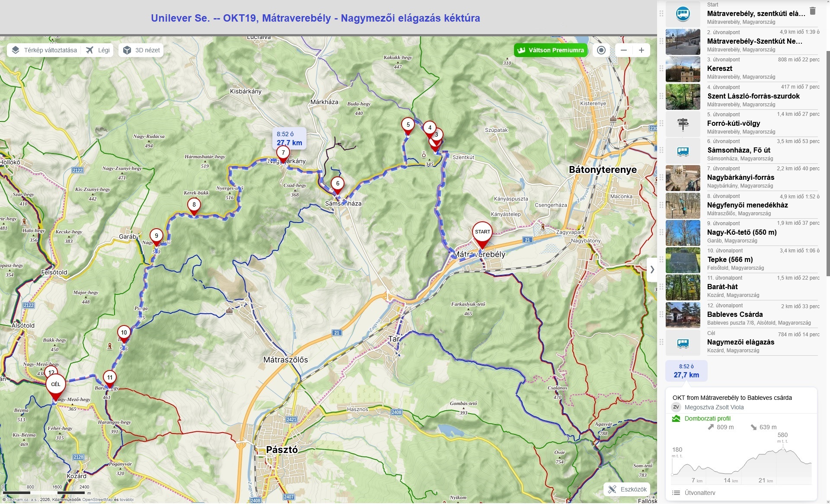Click the CÉL destination marker on the map

[x=56, y=385]
